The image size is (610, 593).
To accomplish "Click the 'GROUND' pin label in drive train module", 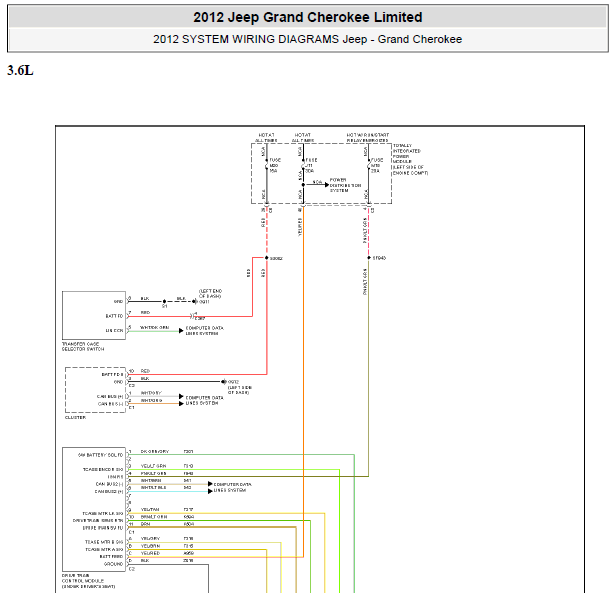I will 113,564.
